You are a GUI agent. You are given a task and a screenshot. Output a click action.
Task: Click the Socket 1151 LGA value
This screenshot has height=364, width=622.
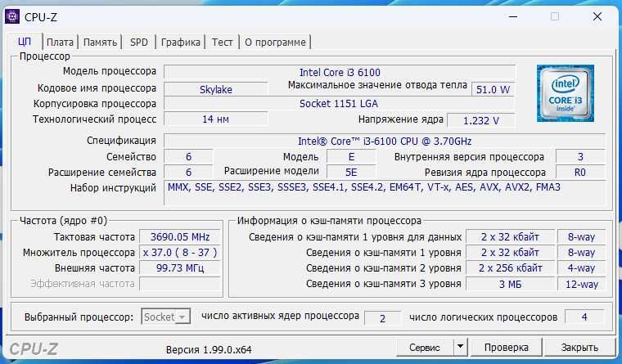click(x=340, y=104)
